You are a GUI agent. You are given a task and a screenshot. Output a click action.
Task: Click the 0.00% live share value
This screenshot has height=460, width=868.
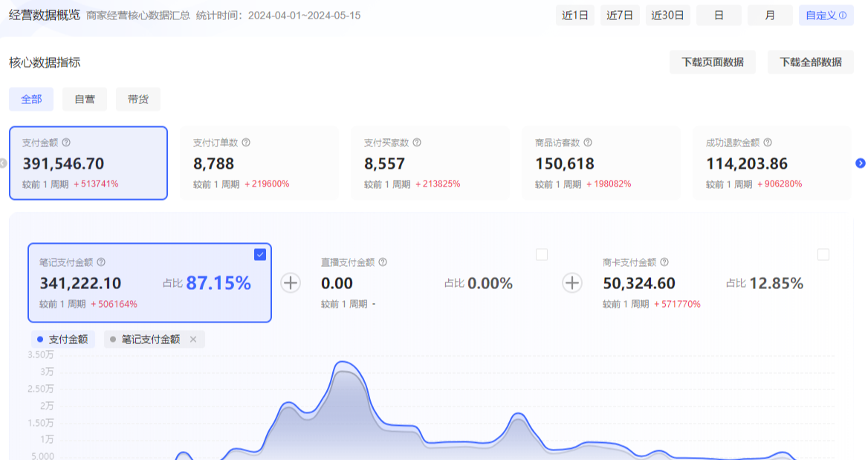(490, 283)
